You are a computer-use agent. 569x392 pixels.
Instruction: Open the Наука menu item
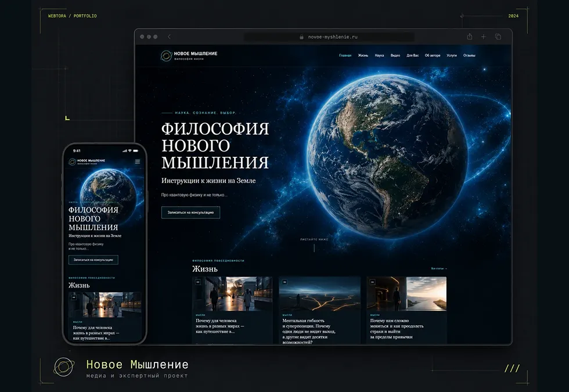point(379,56)
